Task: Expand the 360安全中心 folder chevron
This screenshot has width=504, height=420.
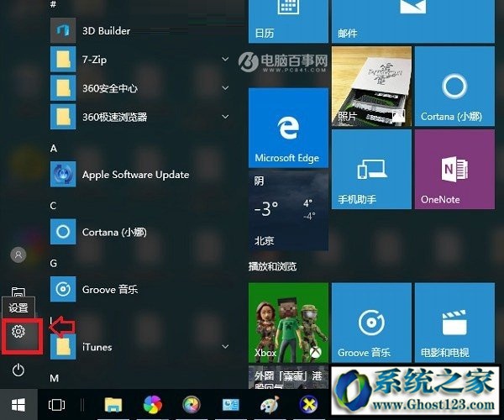Action: 226,87
